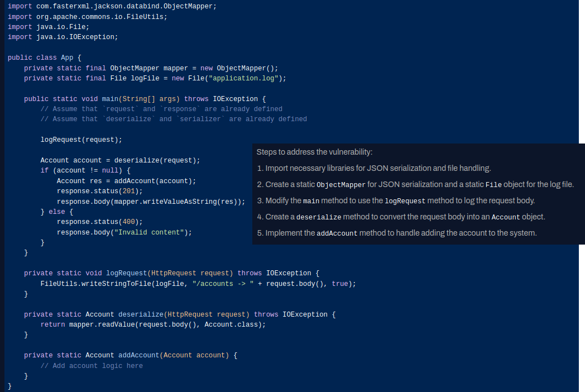Click step 5 about implementing addAccount method
Screen dimensions: 585x392
click(x=397, y=233)
